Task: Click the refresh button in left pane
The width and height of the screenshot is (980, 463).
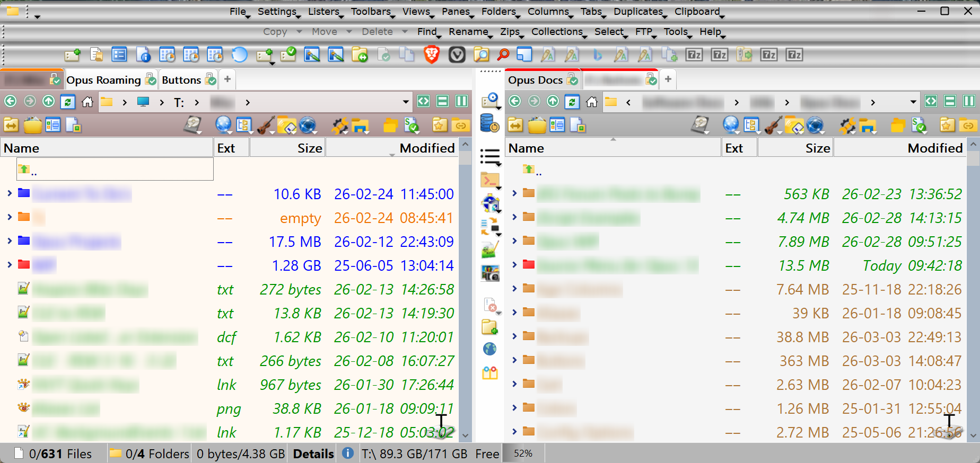Action: click(68, 101)
